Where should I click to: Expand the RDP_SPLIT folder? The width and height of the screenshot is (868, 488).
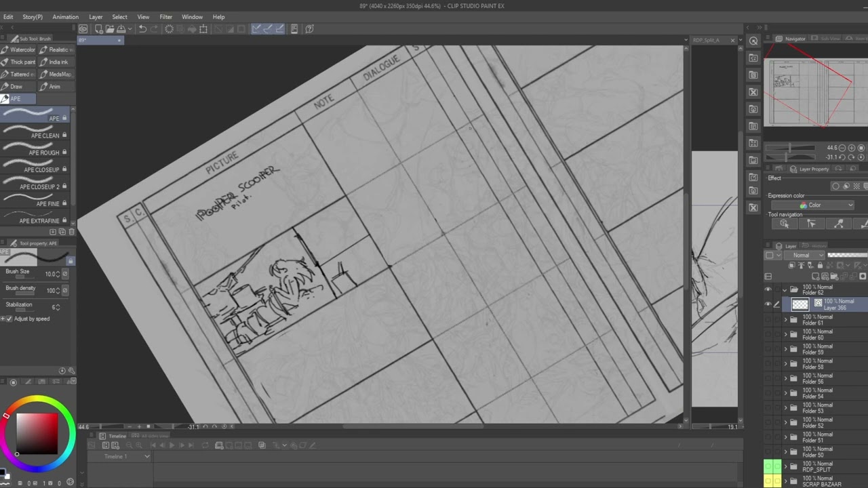tap(786, 466)
